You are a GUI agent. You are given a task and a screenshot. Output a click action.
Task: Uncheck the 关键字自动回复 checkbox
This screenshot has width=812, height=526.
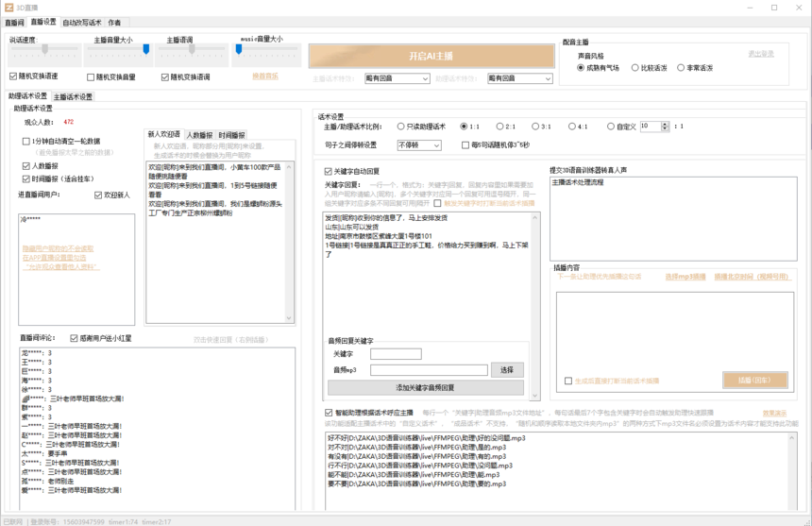tap(328, 171)
